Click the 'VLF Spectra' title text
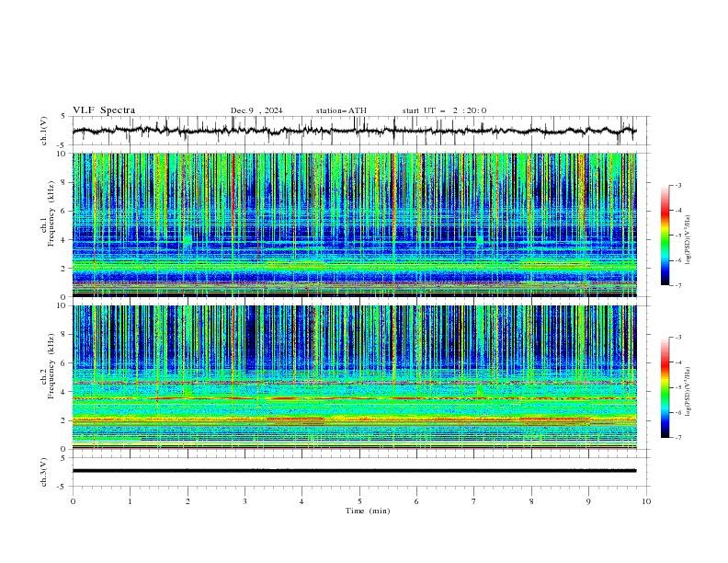 coord(104,110)
